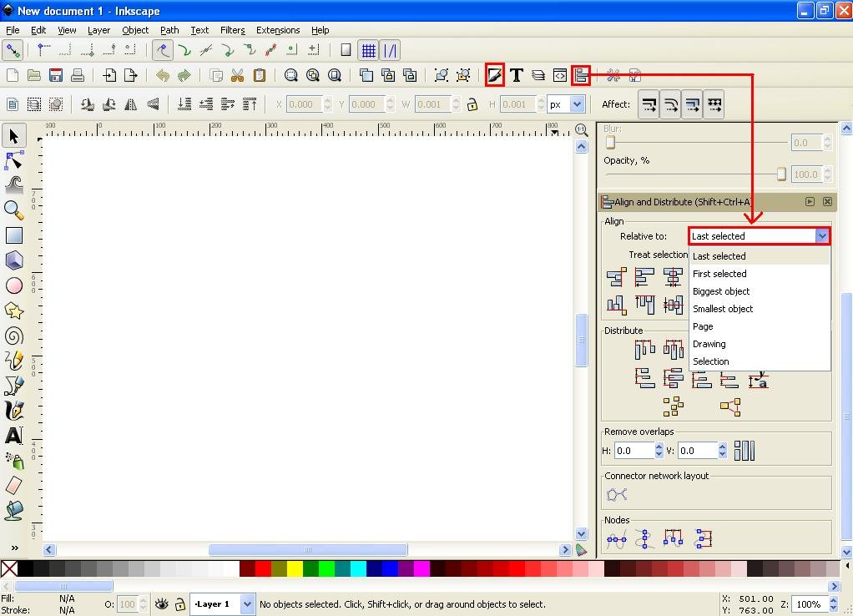
Task: Open Fill and Stroke dialog icon
Action: click(x=494, y=75)
